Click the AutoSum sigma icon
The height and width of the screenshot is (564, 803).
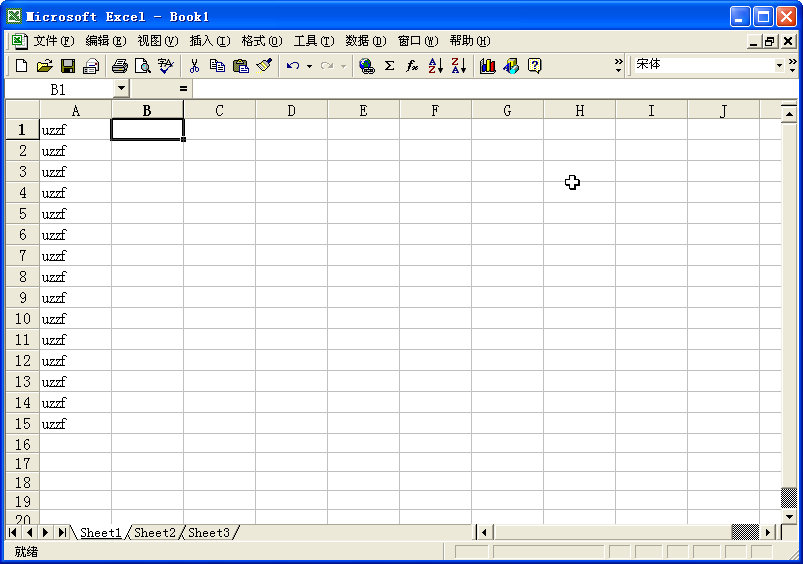390,66
